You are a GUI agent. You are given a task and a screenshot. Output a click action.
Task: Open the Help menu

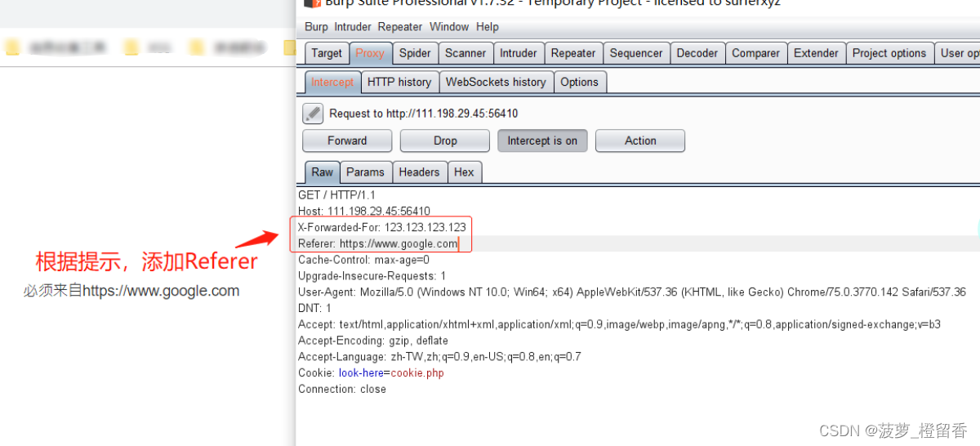488,27
